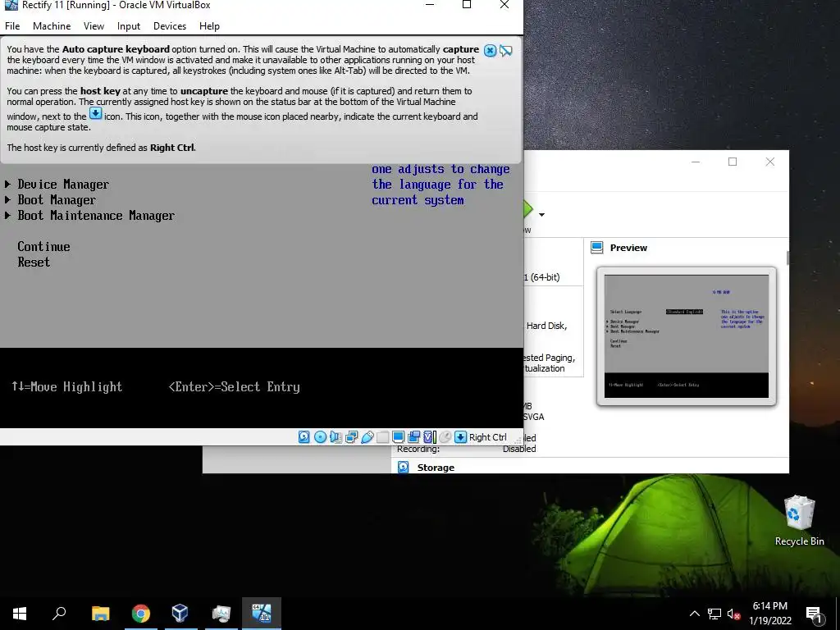Click the audio indicator in status bar
This screenshot has height=630, width=840.
336,437
